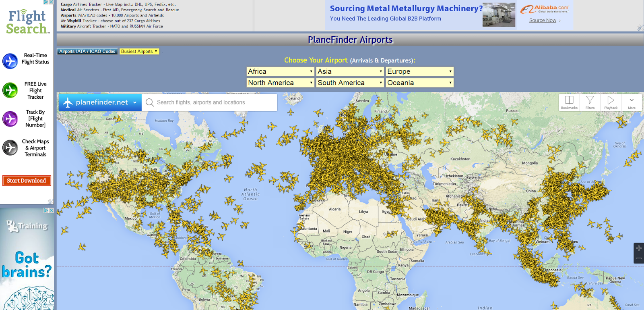Click the Track By Flight Number text
644x310 pixels.
35,119
